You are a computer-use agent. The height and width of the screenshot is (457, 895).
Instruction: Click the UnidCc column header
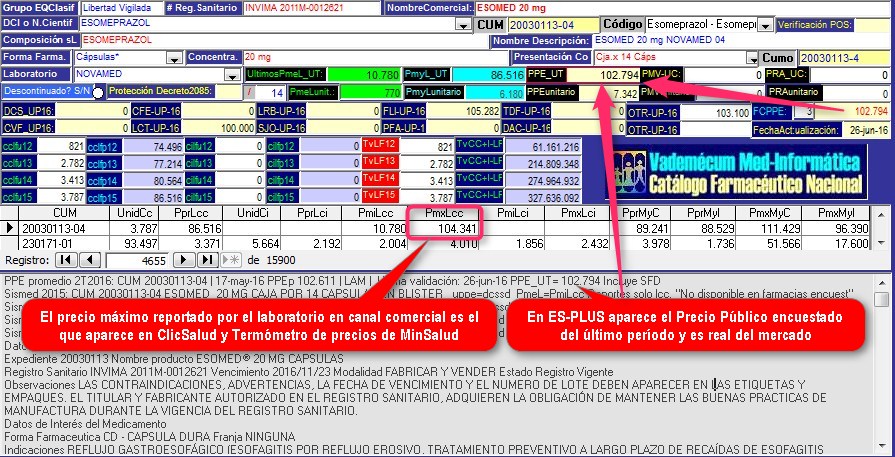[x=133, y=213]
